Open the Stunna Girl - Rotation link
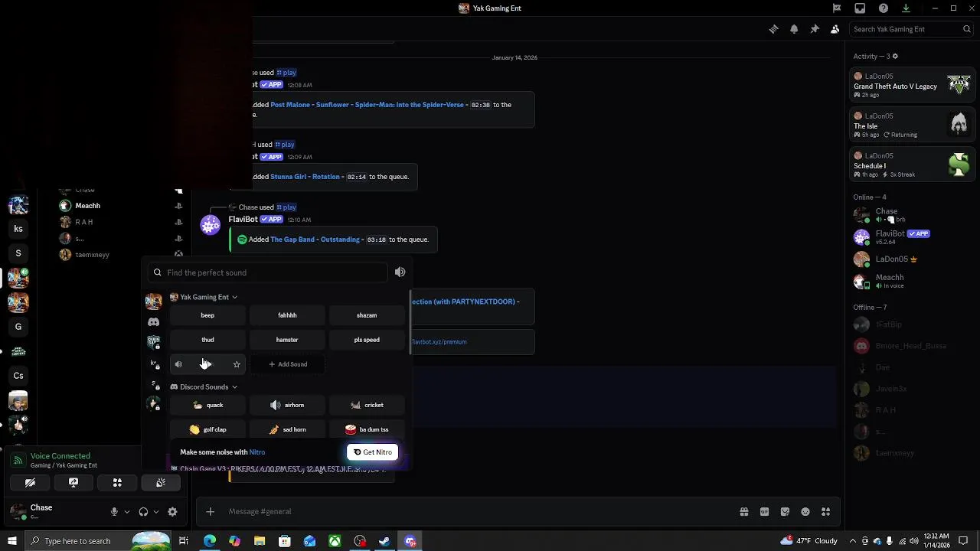The width and height of the screenshot is (980, 551). (x=305, y=177)
